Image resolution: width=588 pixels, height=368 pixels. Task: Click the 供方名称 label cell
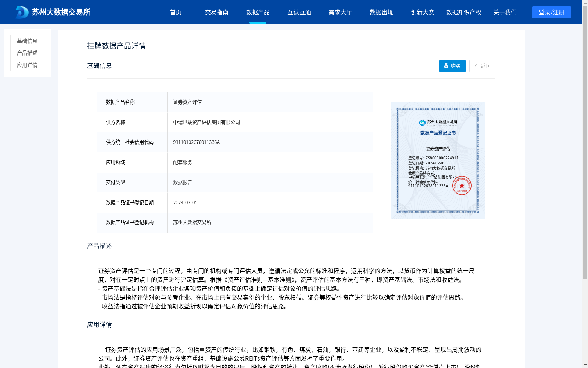132,122
